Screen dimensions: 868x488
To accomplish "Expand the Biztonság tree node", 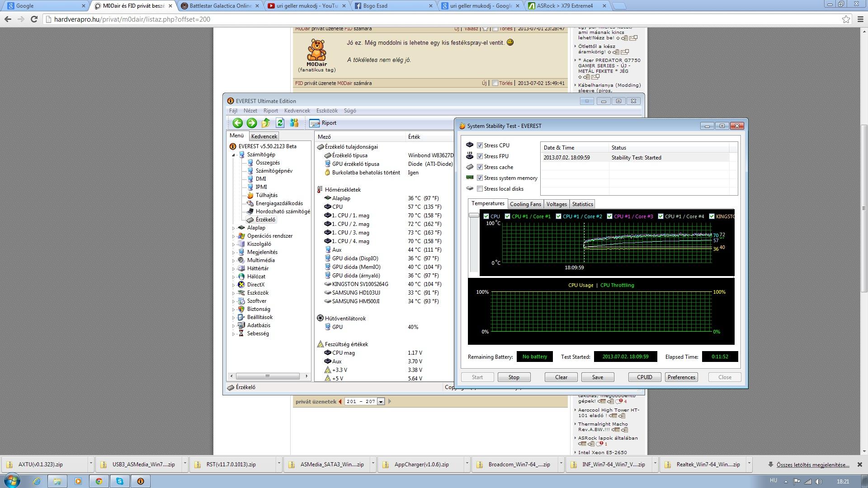I will click(x=234, y=310).
